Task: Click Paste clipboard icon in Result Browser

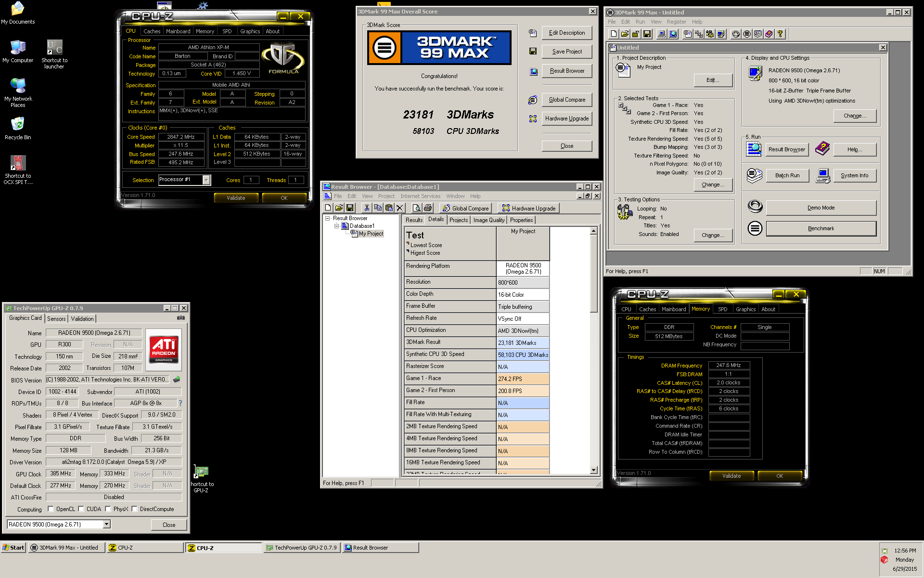Action: click(x=389, y=208)
